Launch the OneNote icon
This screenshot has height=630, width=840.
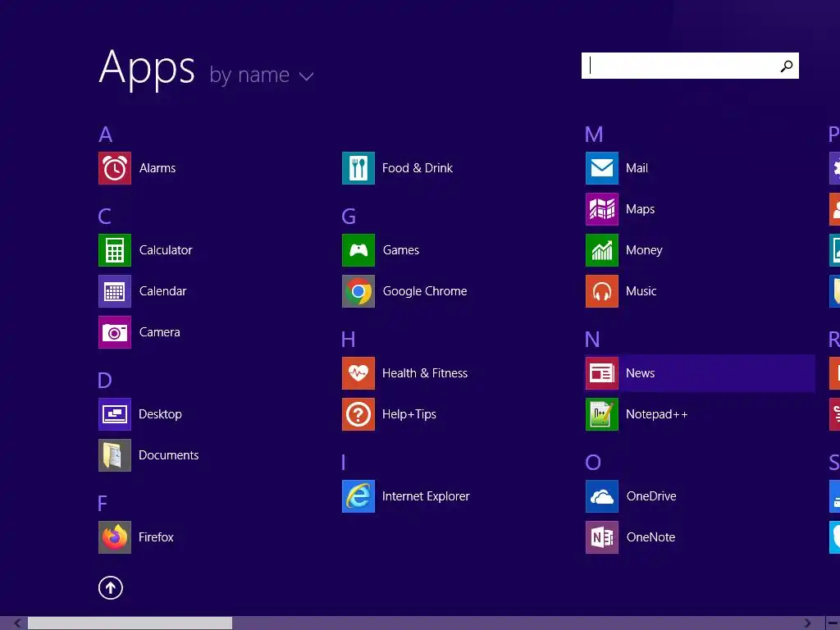[x=602, y=537]
